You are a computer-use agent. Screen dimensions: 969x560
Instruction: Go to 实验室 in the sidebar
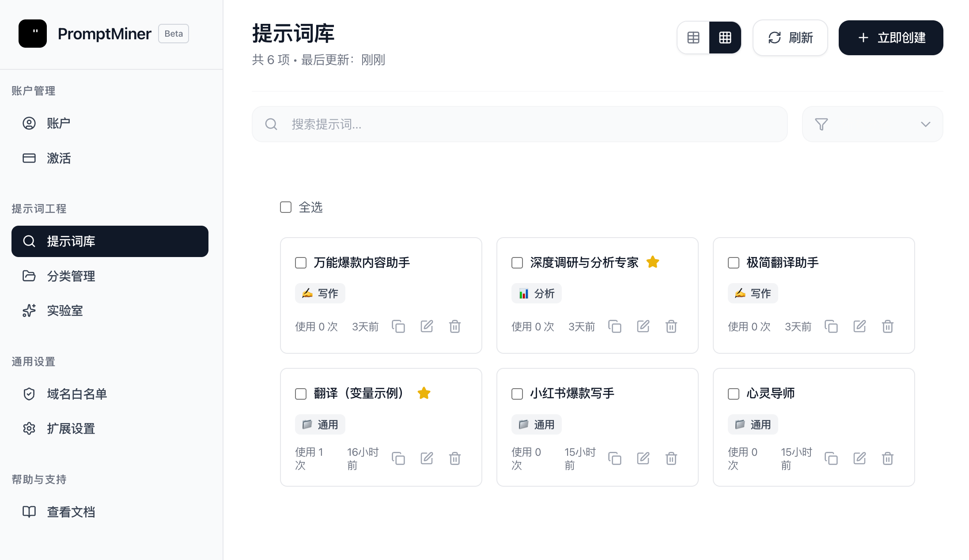click(x=64, y=310)
